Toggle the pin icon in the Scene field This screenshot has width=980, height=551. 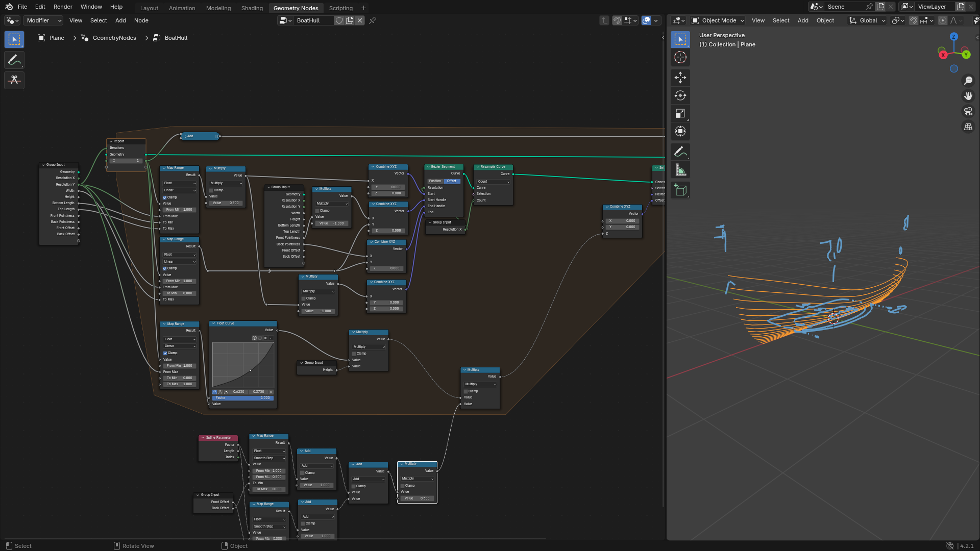point(869,7)
